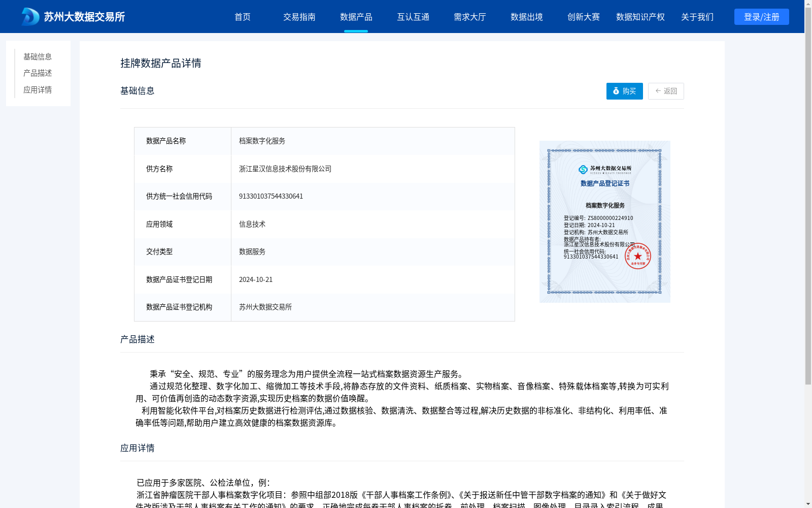812x508 pixels.
Task: Click the scrollbar down arrow
Action: pyautogui.click(x=808, y=504)
